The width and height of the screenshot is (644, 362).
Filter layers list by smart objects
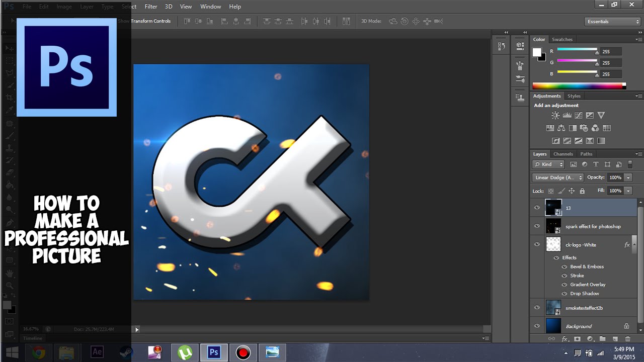619,164
